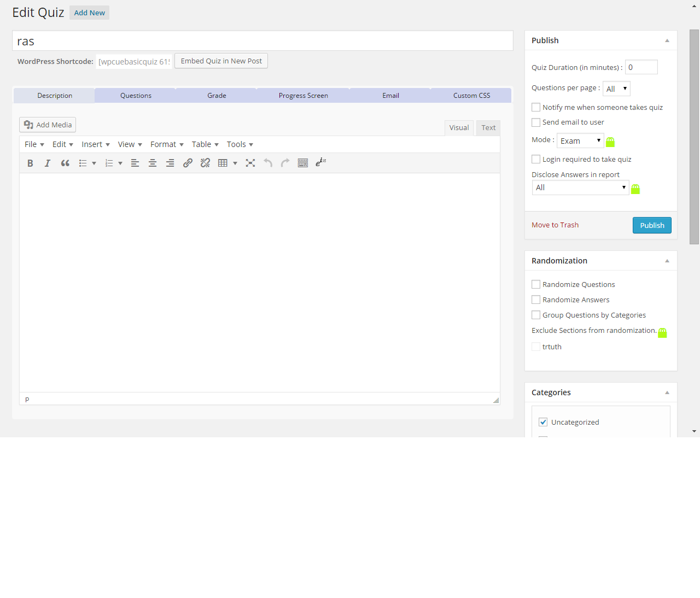Enable Send email to user

pyautogui.click(x=536, y=122)
